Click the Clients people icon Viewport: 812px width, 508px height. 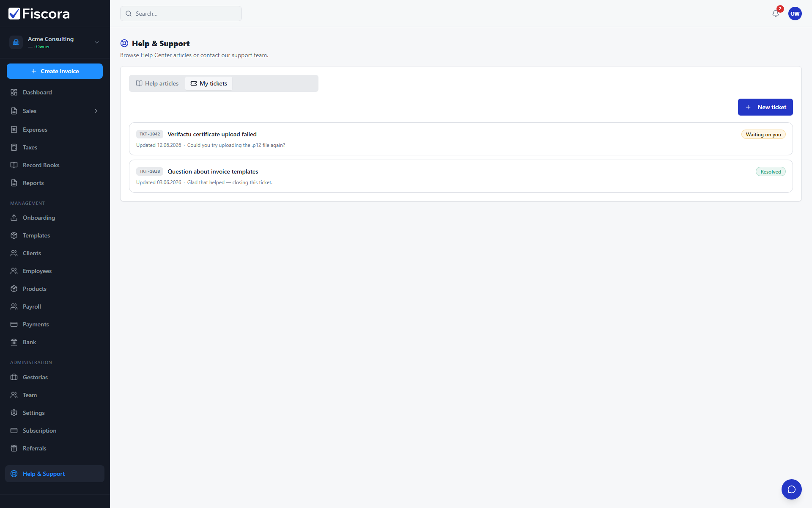tap(14, 253)
